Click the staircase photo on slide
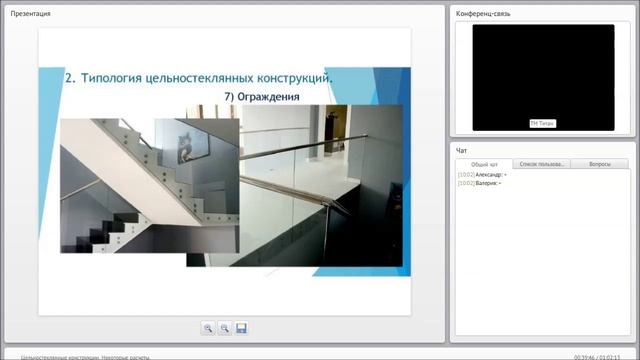 (x=149, y=186)
